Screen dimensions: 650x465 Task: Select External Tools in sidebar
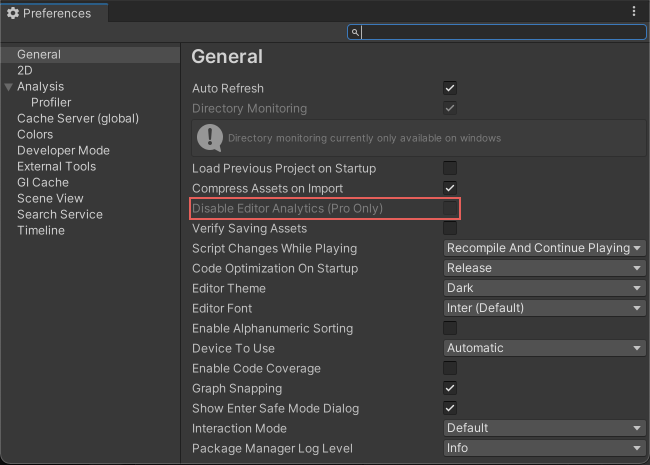(x=56, y=166)
